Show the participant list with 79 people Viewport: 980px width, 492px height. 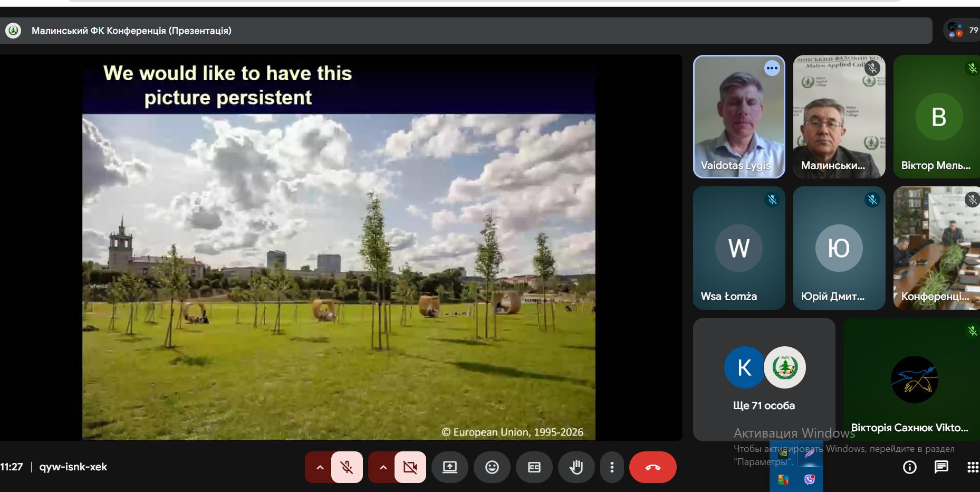[962, 30]
